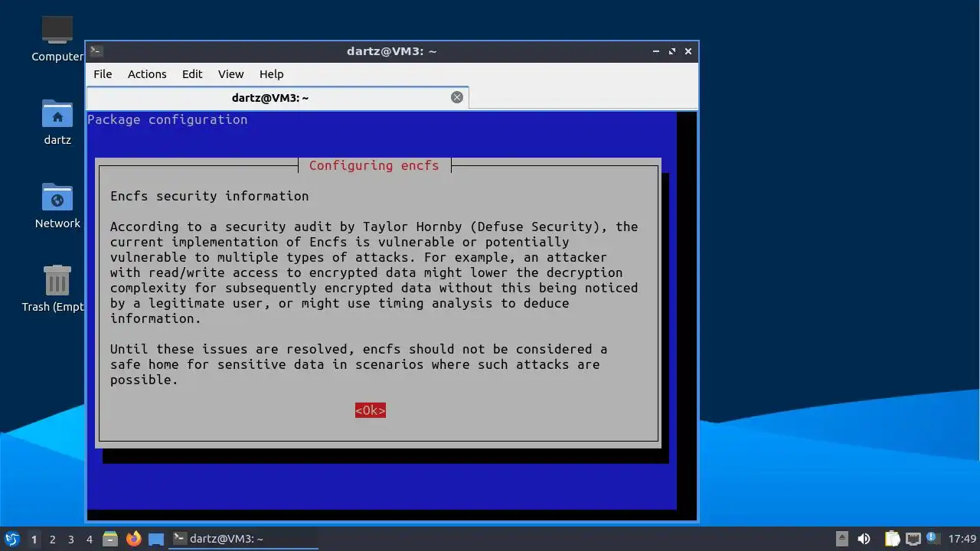Image resolution: width=980 pixels, height=551 pixels.
Task: Open the dartz home folder icon
Action: [57, 122]
